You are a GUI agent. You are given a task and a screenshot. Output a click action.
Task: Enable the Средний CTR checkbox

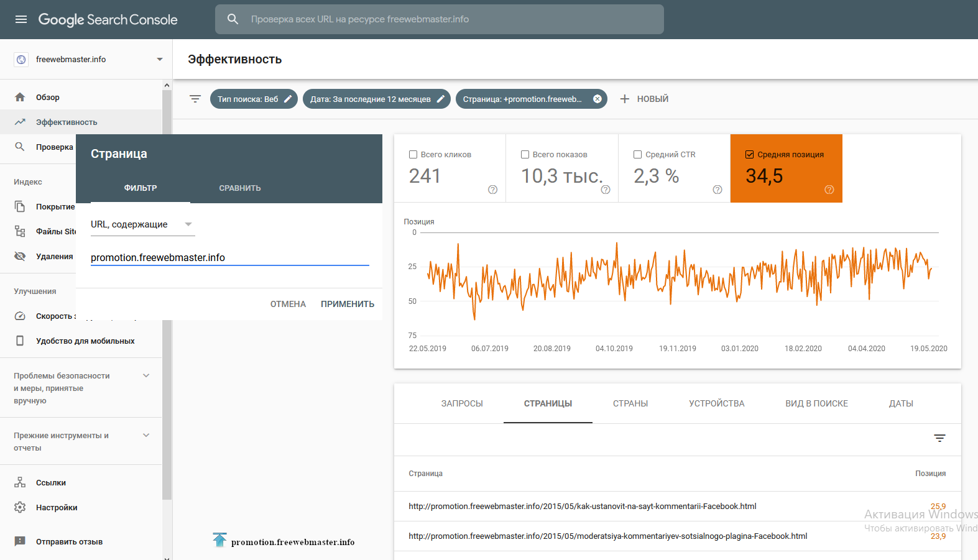pos(637,155)
